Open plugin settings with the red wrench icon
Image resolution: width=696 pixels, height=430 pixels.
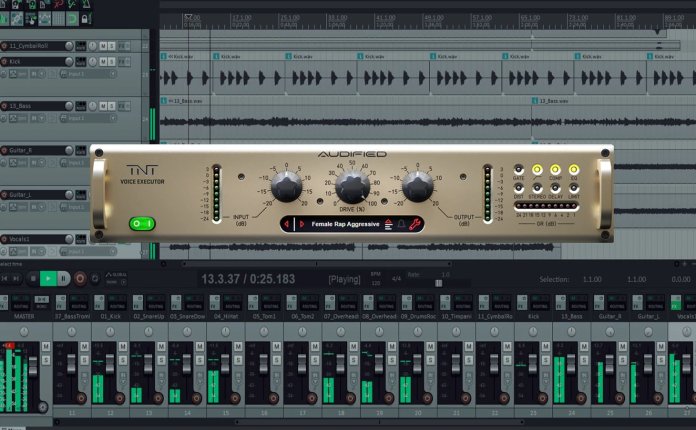pos(415,224)
